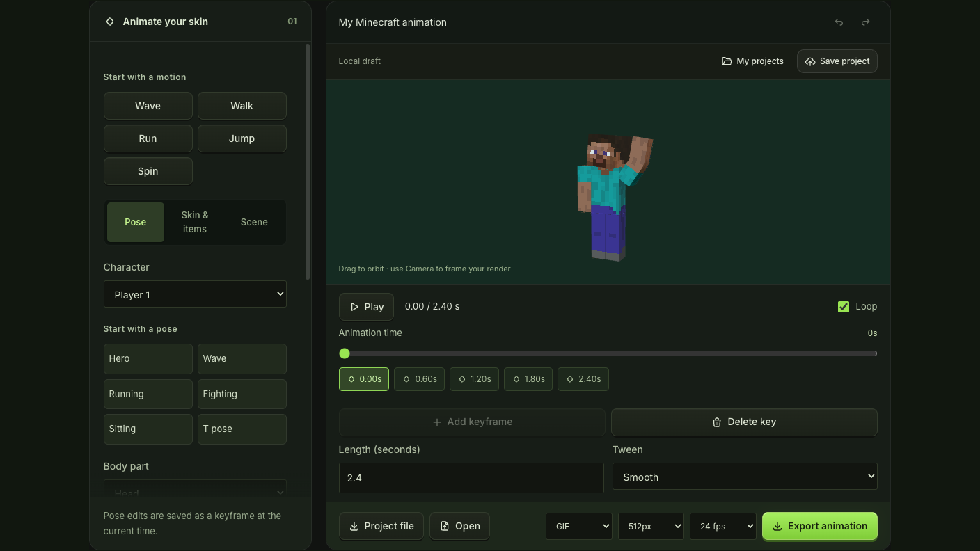
Task: Switch to the Pose tab
Action: pos(136,222)
